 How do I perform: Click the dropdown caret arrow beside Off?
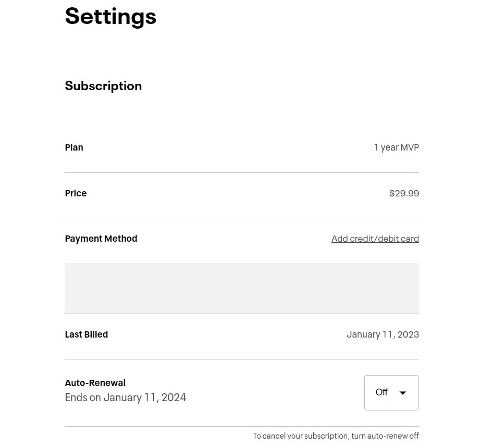pyautogui.click(x=403, y=393)
